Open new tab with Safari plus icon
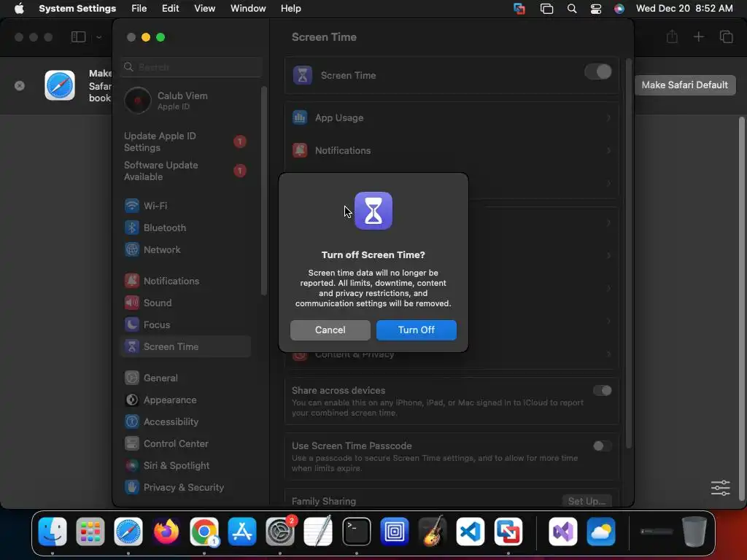 tap(698, 36)
